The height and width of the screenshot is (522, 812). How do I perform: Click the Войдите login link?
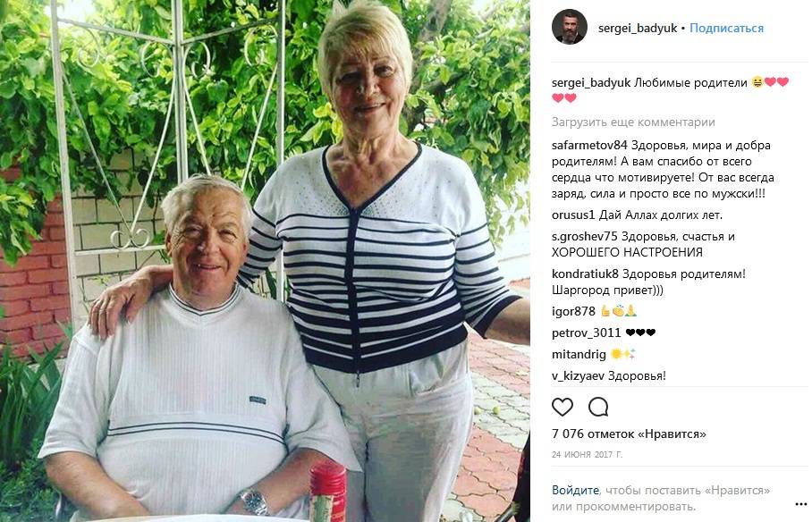[x=575, y=490]
